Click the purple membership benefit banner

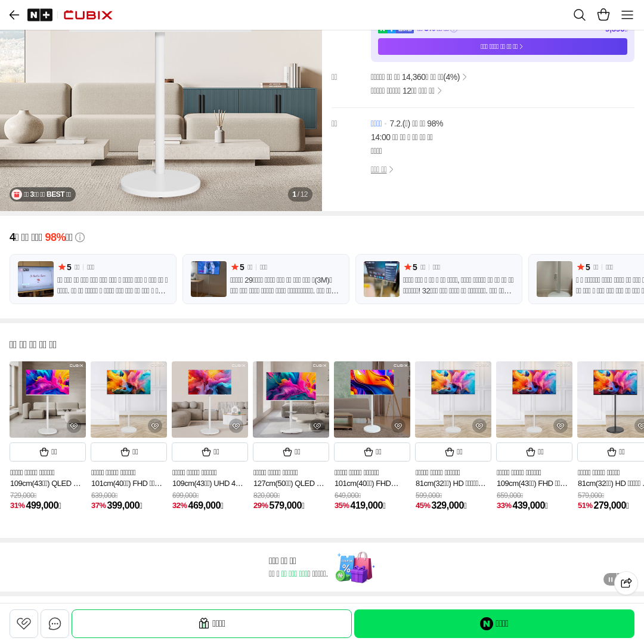[x=502, y=47]
